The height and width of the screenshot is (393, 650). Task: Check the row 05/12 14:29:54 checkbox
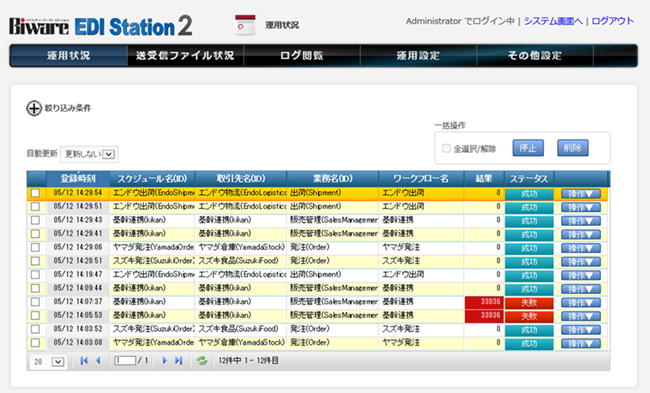point(36,193)
